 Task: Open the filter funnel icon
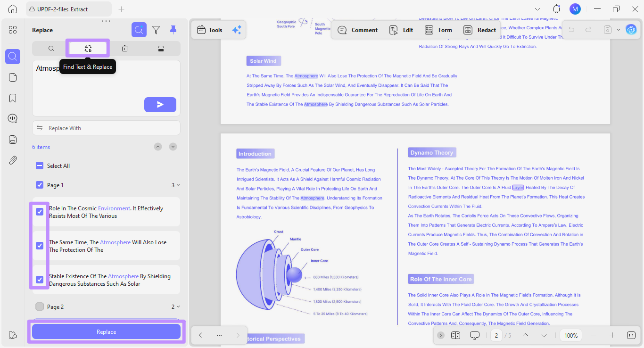click(156, 30)
